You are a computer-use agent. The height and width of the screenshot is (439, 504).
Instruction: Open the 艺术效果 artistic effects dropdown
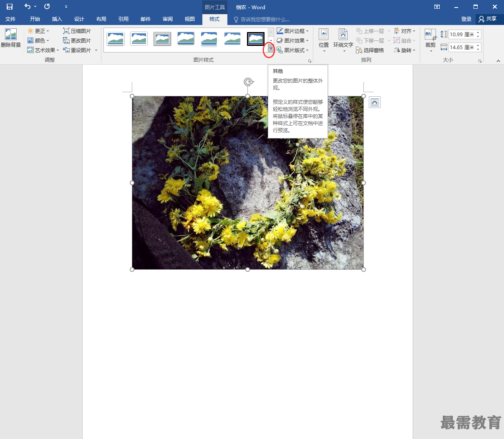coord(43,50)
